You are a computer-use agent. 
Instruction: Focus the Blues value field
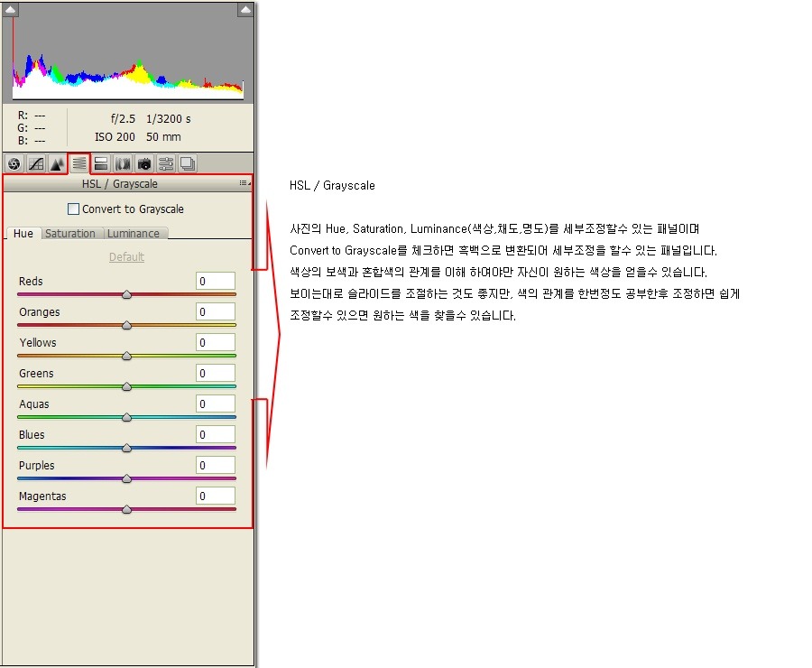pos(216,434)
